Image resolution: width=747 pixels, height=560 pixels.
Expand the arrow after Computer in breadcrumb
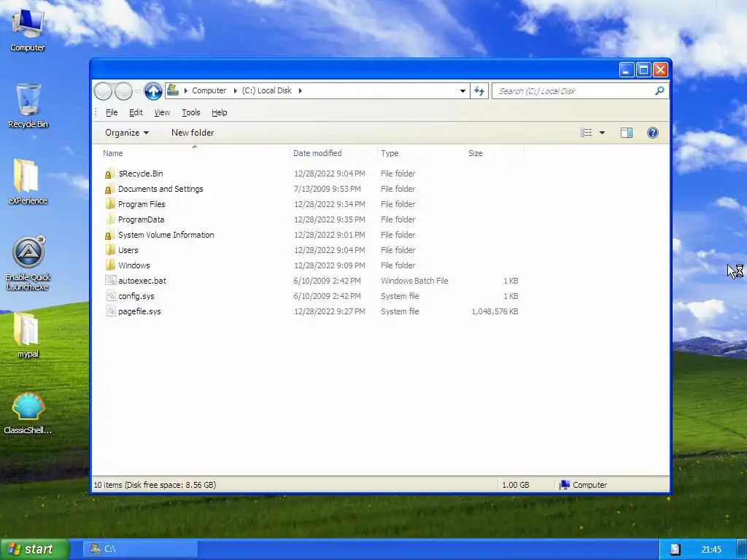click(235, 90)
